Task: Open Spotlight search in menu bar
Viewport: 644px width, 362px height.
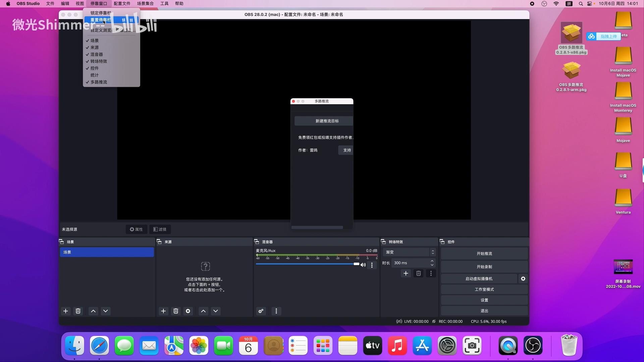Action: [x=581, y=4]
